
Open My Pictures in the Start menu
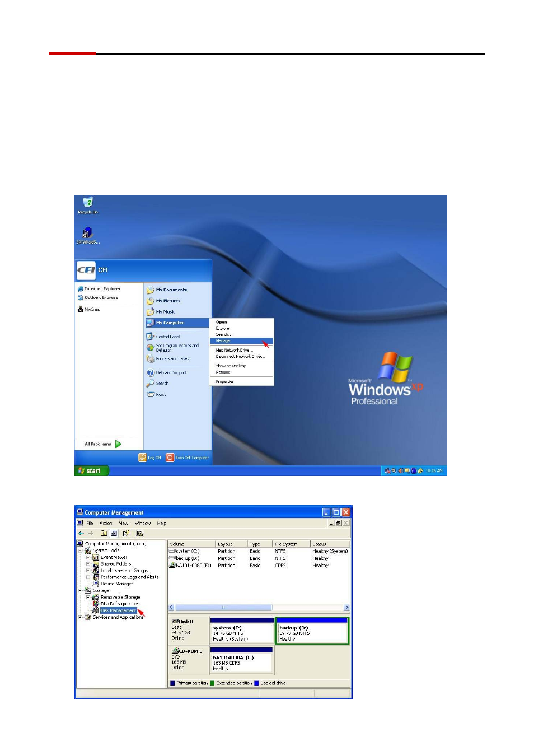[163, 301]
